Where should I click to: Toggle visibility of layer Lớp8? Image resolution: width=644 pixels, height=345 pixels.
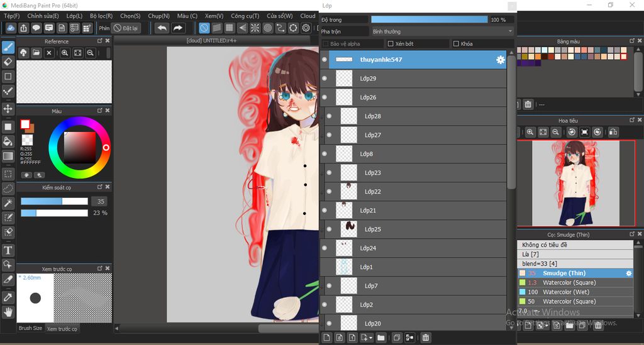click(325, 154)
